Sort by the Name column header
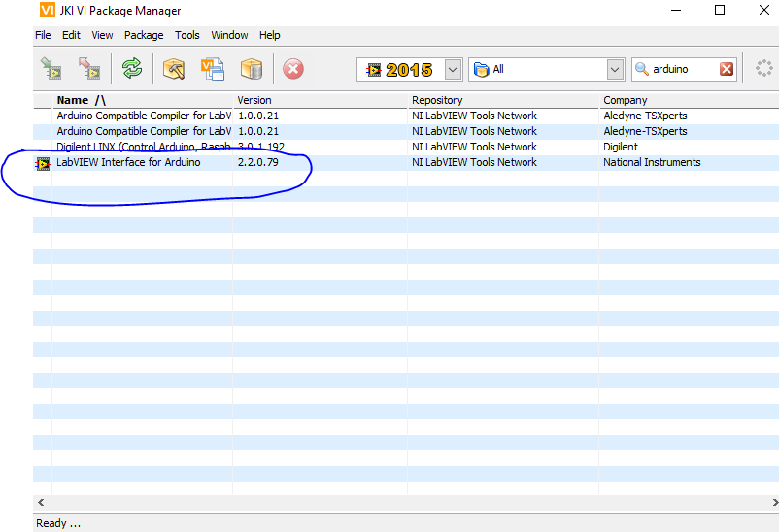The height and width of the screenshot is (532, 779). (142, 100)
